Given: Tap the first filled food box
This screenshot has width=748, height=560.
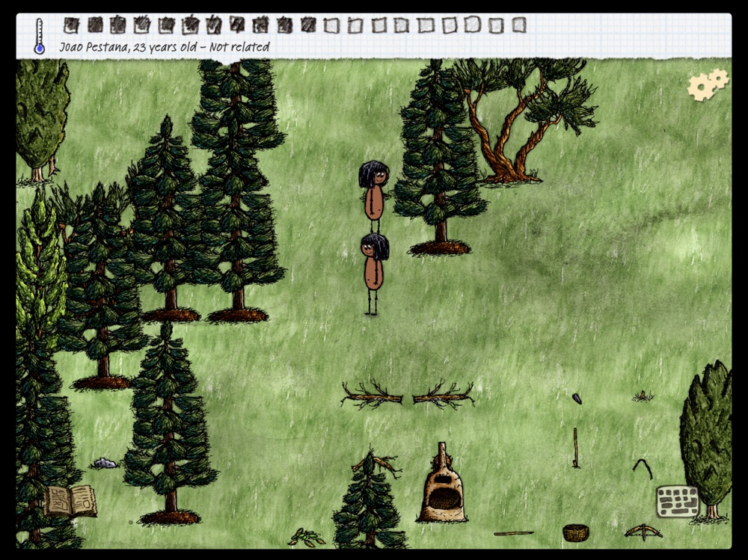Looking at the screenshot, I should [71, 25].
